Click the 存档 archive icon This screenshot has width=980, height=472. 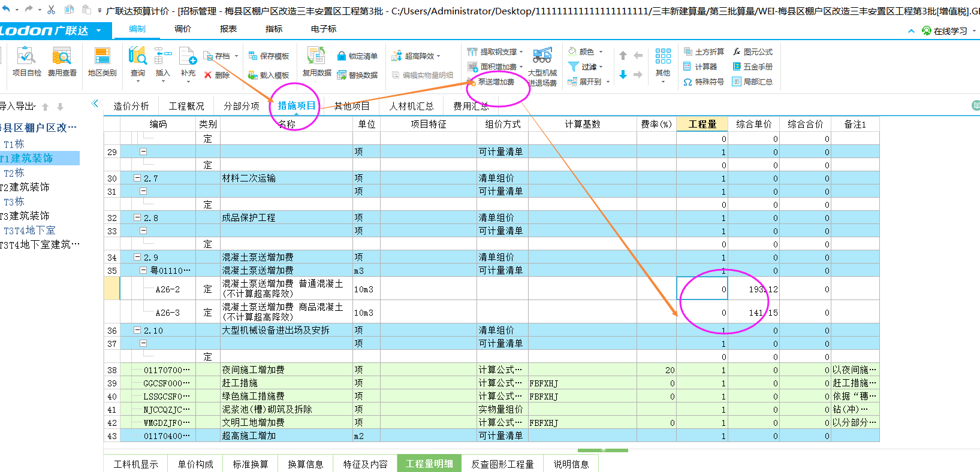[x=208, y=56]
